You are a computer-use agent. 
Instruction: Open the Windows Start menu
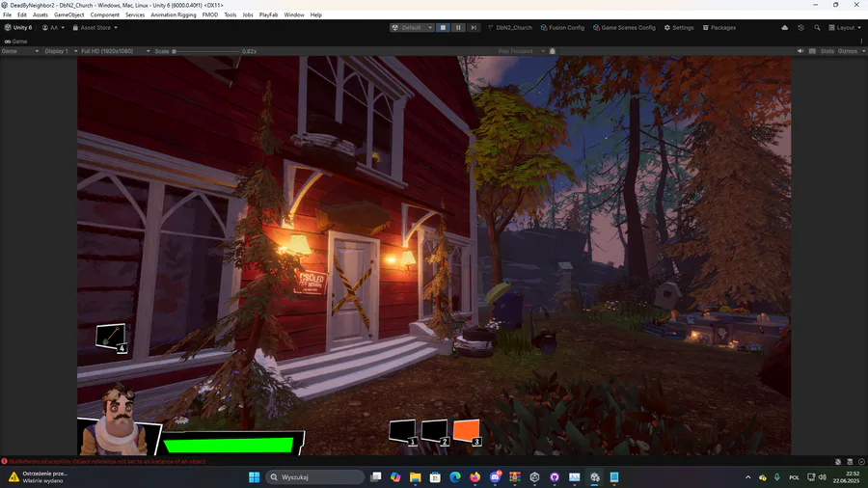click(x=254, y=477)
